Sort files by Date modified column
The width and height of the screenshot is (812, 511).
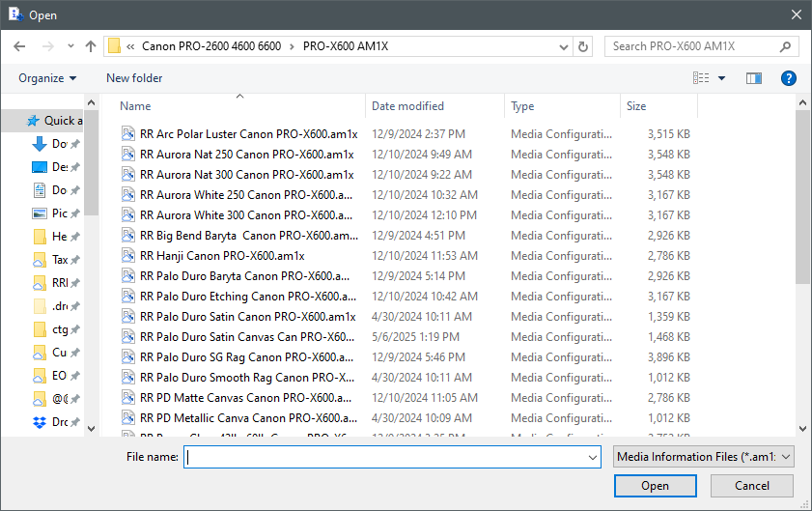tap(407, 106)
